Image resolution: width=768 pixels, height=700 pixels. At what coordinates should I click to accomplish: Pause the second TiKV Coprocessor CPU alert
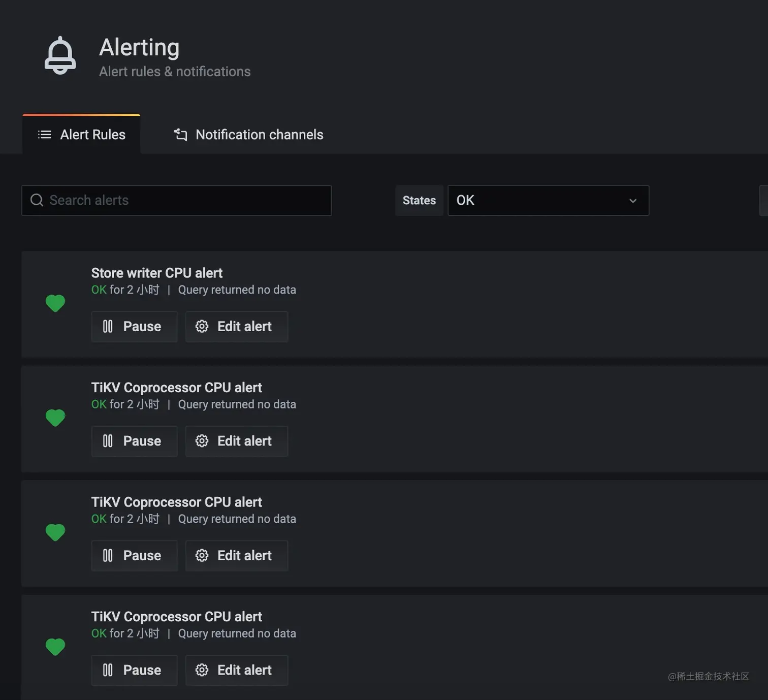(134, 556)
